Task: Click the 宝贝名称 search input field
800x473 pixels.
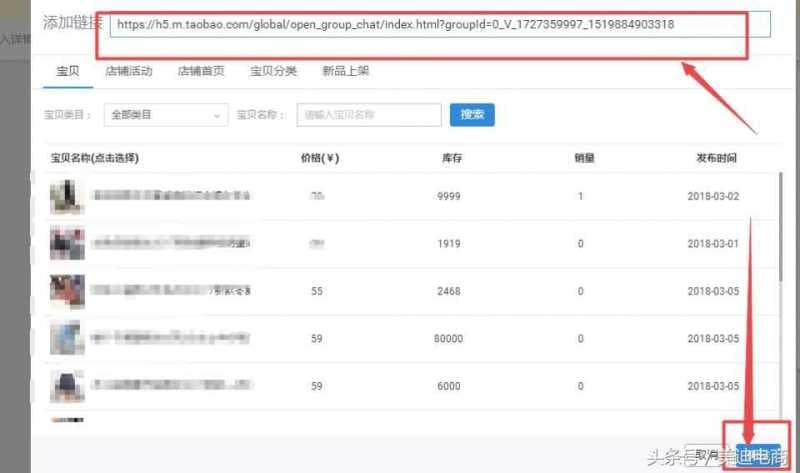Action: pyautogui.click(x=369, y=115)
